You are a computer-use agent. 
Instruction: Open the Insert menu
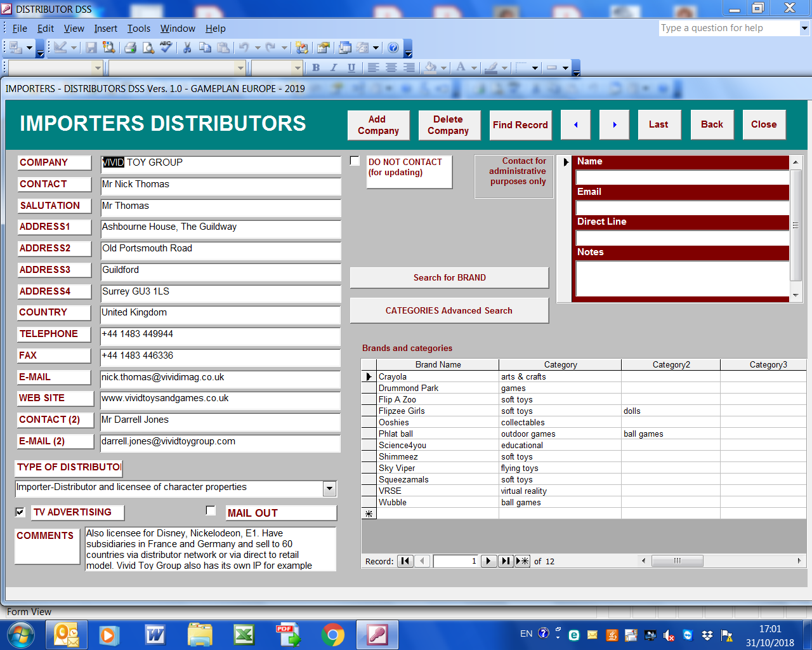pos(106,29)
